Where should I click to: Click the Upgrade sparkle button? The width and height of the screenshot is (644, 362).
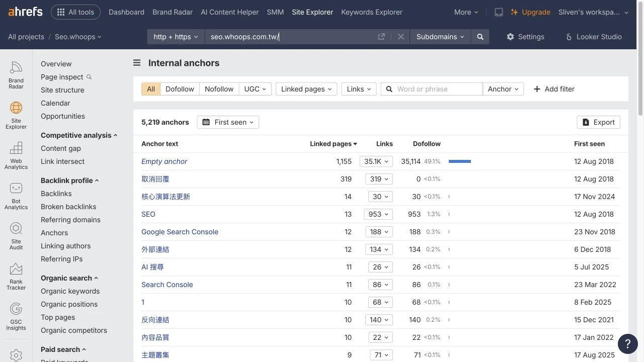coord(530,12)
